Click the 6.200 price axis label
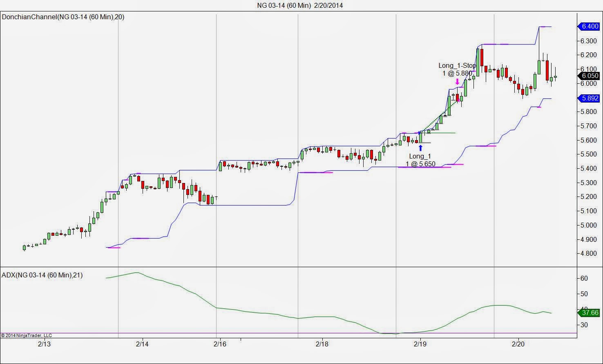 (589, 55)
